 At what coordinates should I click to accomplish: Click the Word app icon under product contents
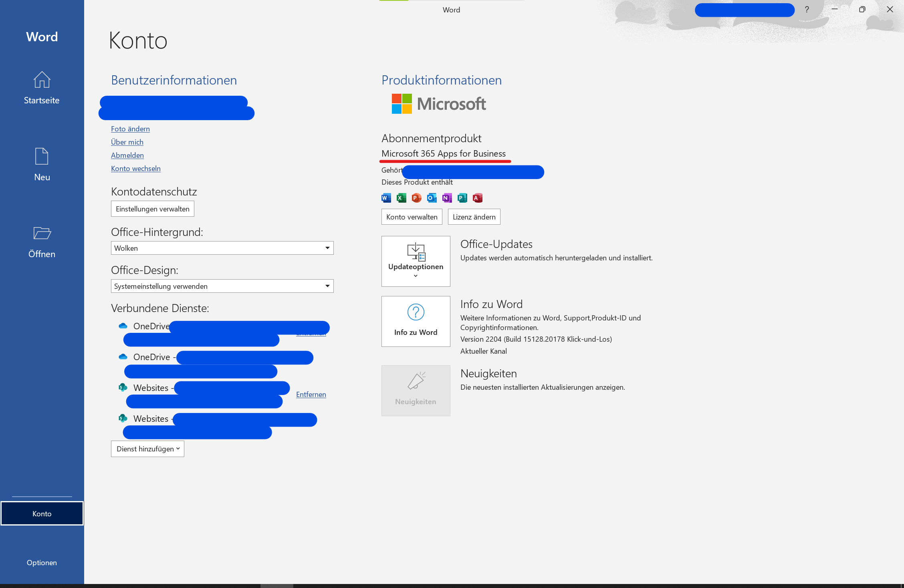[x=386, y=198]
